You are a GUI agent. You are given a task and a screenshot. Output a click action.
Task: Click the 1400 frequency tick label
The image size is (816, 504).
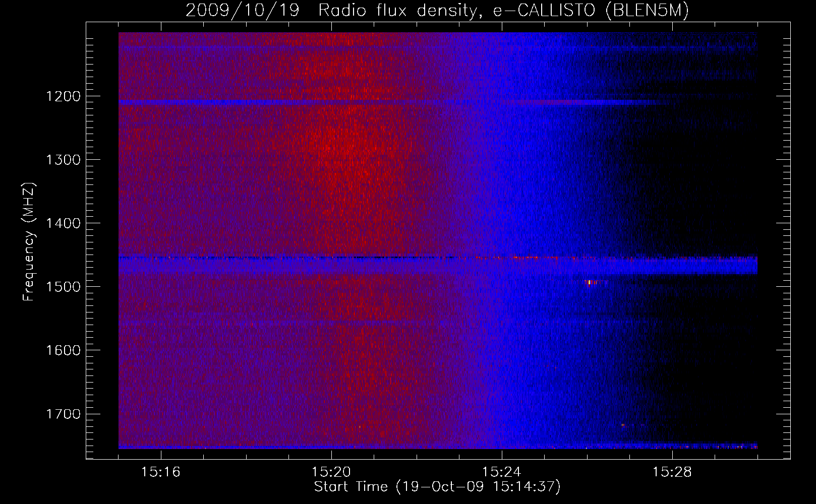click(x=63, y=223)
